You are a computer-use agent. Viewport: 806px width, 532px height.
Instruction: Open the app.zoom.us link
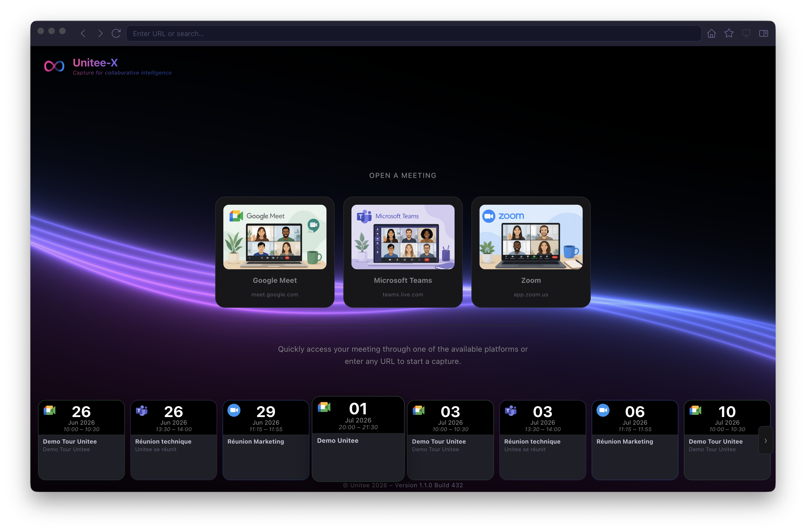click(x=531, y=294)
